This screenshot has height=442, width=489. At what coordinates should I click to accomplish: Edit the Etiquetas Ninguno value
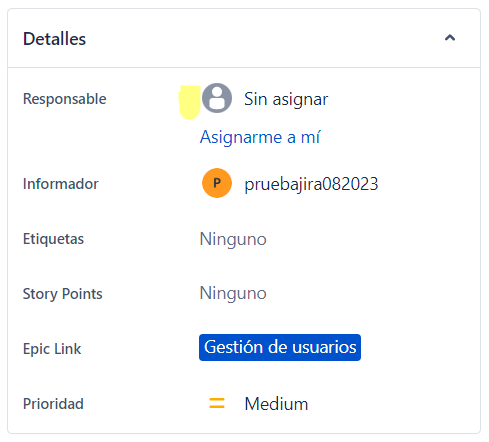tap(233, 239)
